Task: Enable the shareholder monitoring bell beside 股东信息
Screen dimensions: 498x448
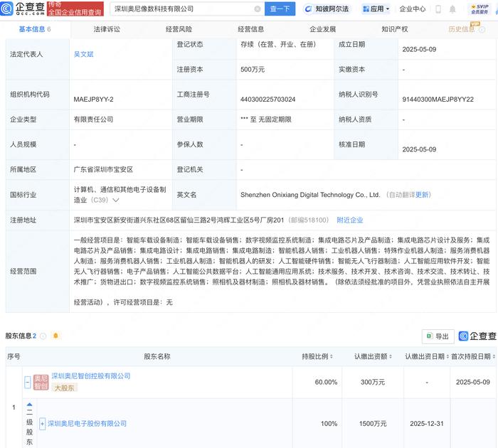Action: coord(56,336)
